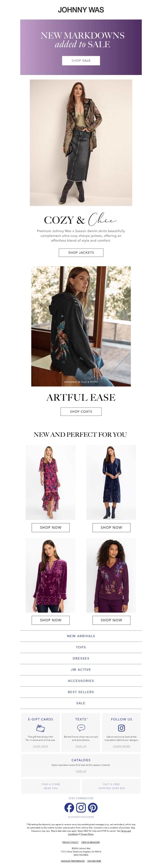The height and width of the screenshot is (868, 162).
Task: Click the Shop Coats button
Action: (81, 411)
